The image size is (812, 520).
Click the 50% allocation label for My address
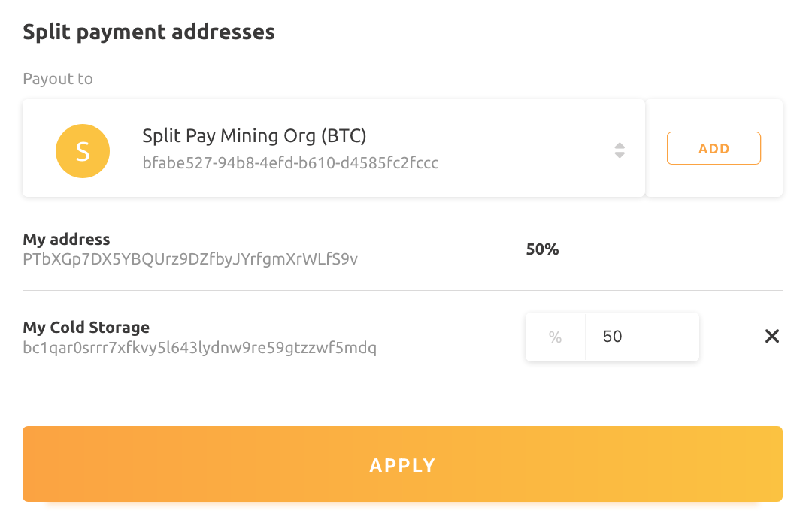[x=542, y=249]
